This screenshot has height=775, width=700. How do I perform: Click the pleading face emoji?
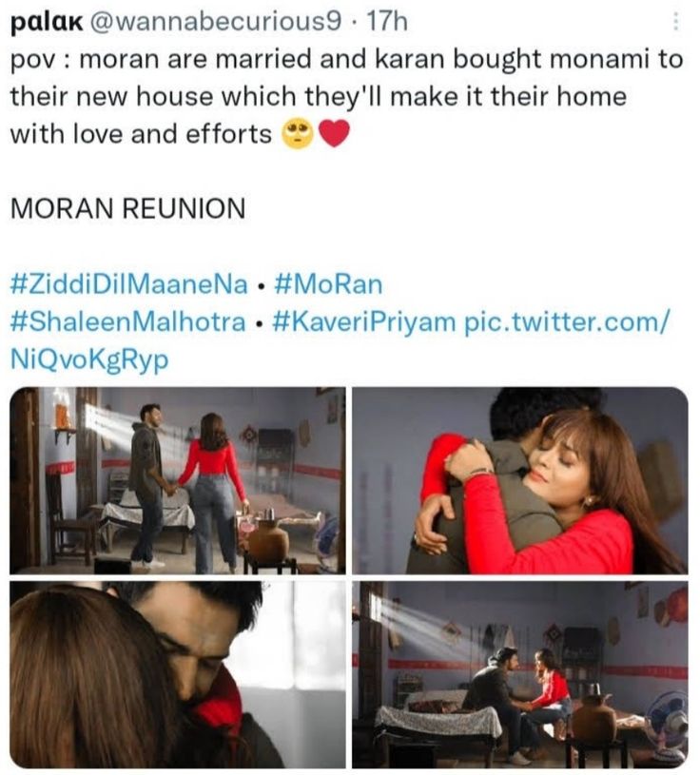[297, 134]
